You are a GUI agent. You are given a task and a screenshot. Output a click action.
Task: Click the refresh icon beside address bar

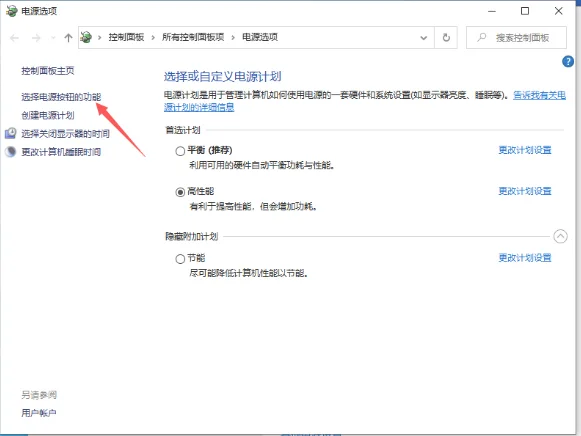pos(446,37)
